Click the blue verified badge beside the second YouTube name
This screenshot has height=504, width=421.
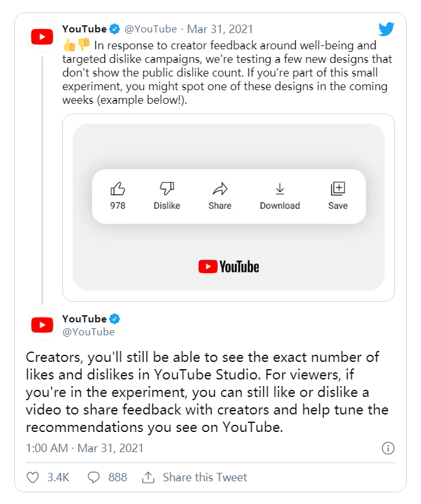[x=115, y=319]
